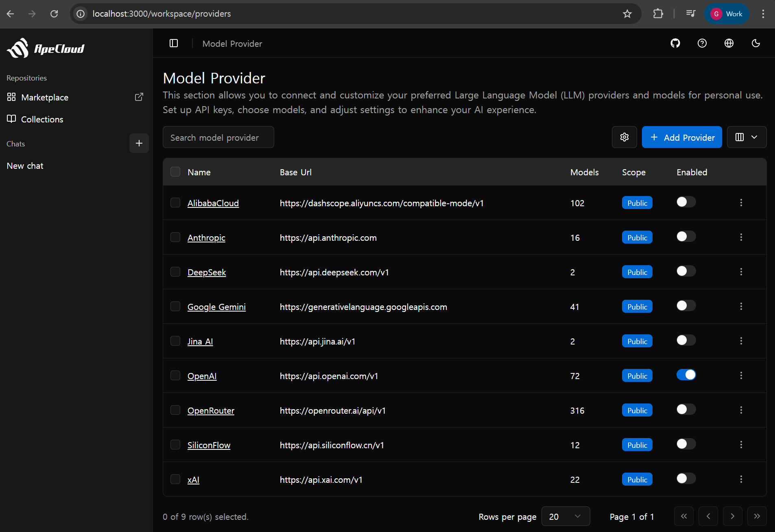Select all rows with header checkbox
The height and width of the screenshot is (532, 775).
click(x=175, y=172)
